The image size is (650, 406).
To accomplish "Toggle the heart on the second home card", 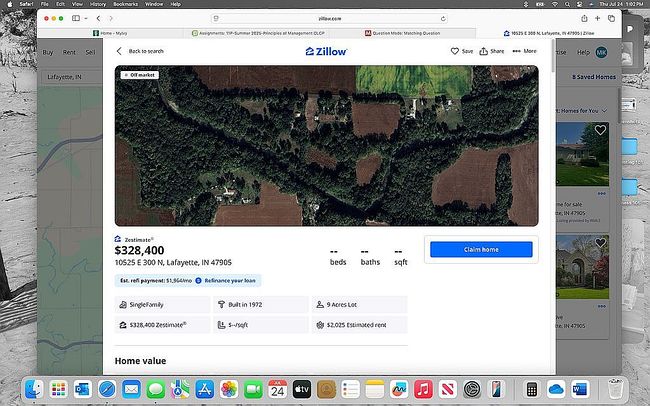I will (x=600, y=243).
